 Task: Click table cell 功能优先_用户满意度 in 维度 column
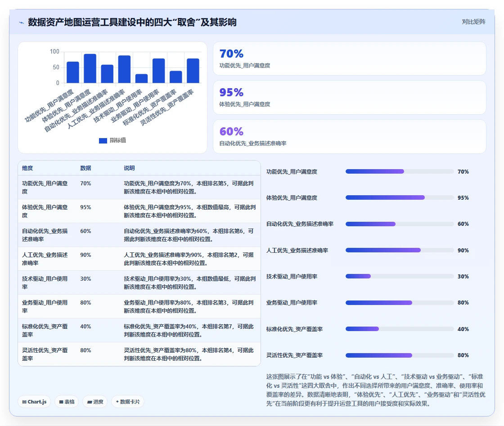45,187
